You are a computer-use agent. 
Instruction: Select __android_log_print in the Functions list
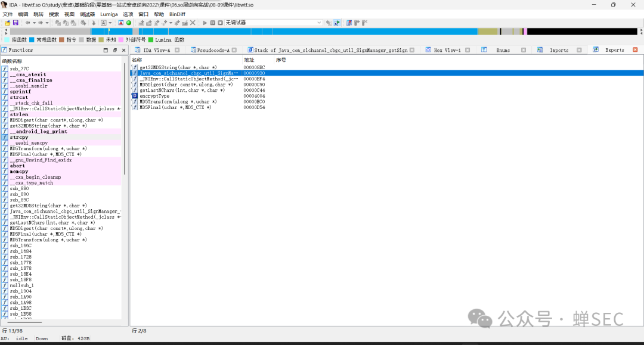61,131
